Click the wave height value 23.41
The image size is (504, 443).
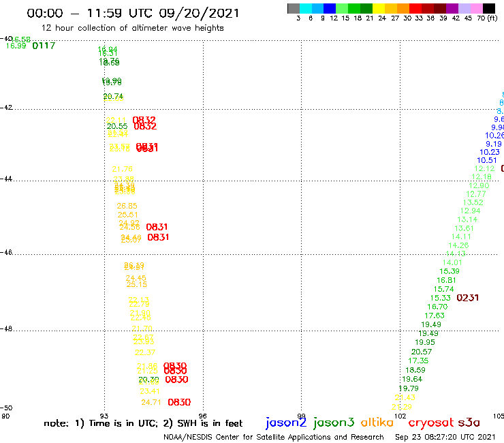tap(149, 391)
